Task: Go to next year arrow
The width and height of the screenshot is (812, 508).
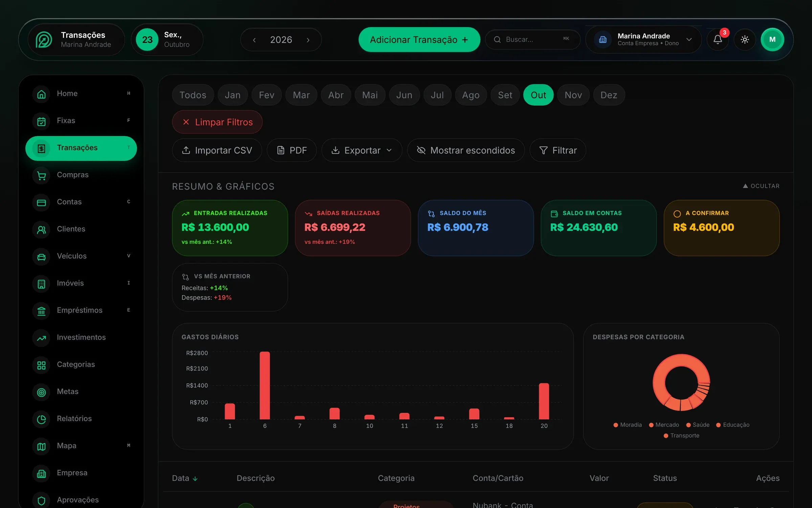Action: click(308, 40)
